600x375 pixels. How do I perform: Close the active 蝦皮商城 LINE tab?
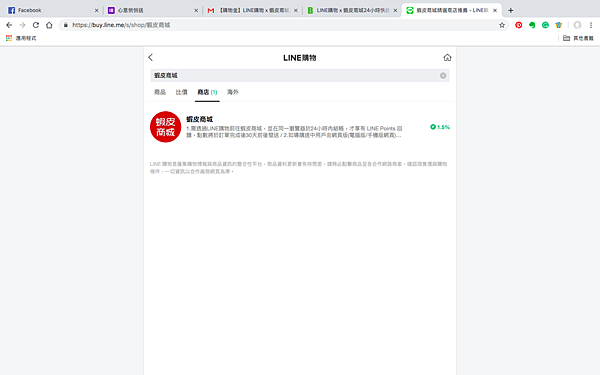[495, 10]
